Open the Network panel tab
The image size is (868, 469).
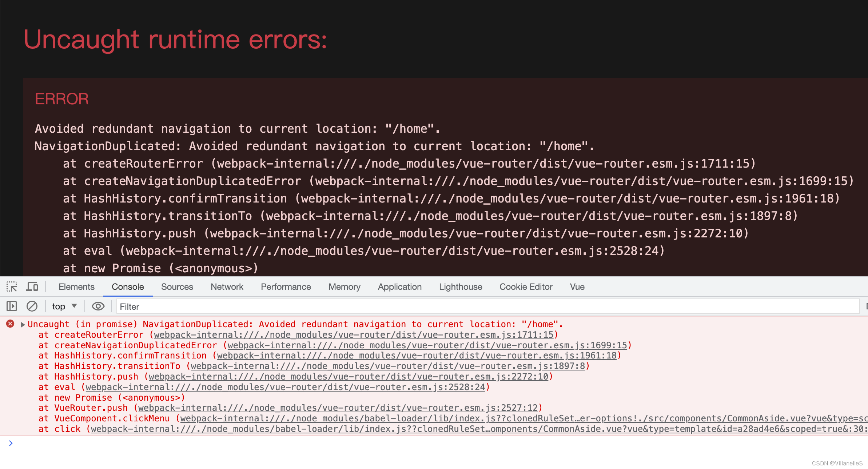(x=227, y=286)
